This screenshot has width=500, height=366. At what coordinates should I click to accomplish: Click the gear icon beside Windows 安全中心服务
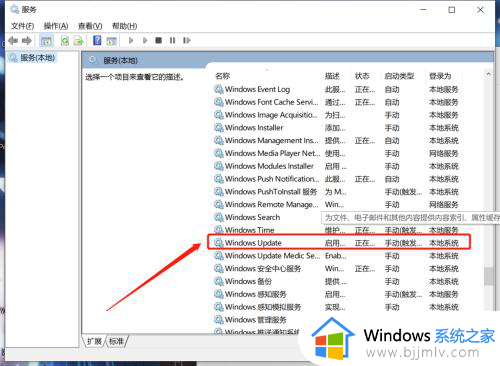[x=219, y=268]
